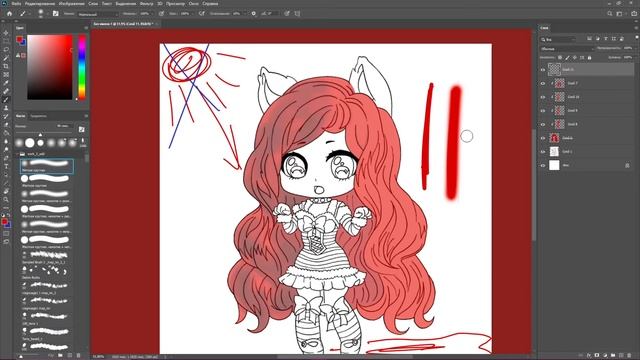This screenshot has height=360, width=640.
Task: Delete layer using trash icon in Layers panel
Action: click(629, 356)
